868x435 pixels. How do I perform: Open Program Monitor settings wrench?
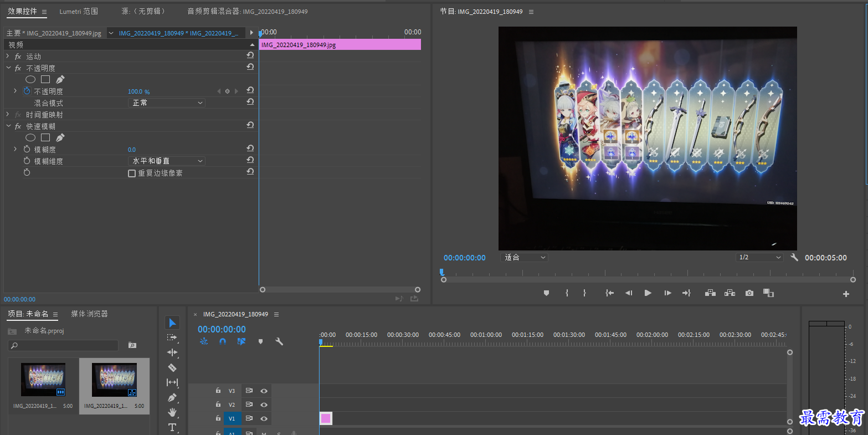(x=794, y=257)
